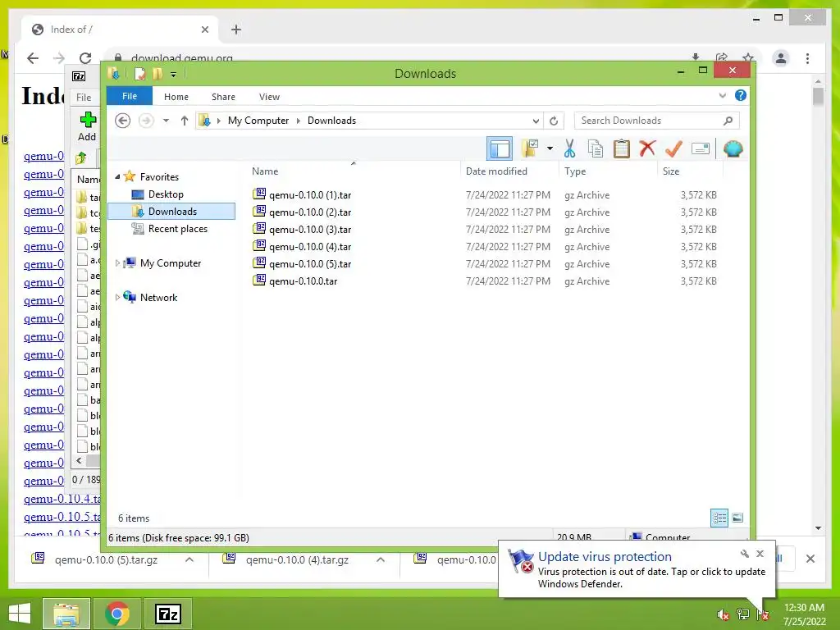The width and height of the screenshot is (840, 630).
Task: Click the red X Delete icon
Action: [x=647, y=148]
